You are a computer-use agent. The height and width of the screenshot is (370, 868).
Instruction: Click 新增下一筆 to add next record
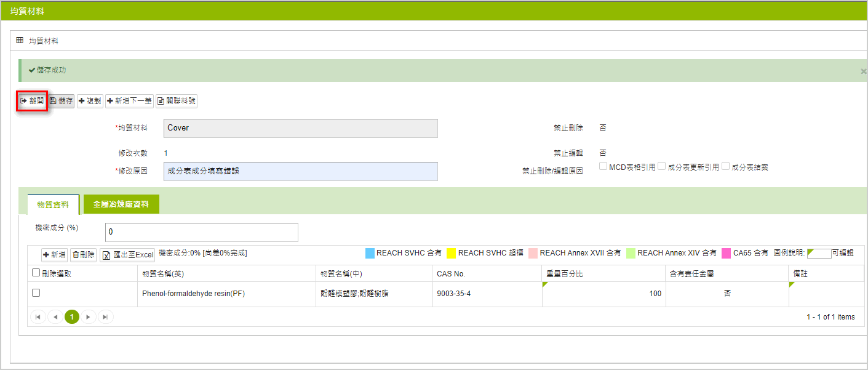click(x=129, y=101)
